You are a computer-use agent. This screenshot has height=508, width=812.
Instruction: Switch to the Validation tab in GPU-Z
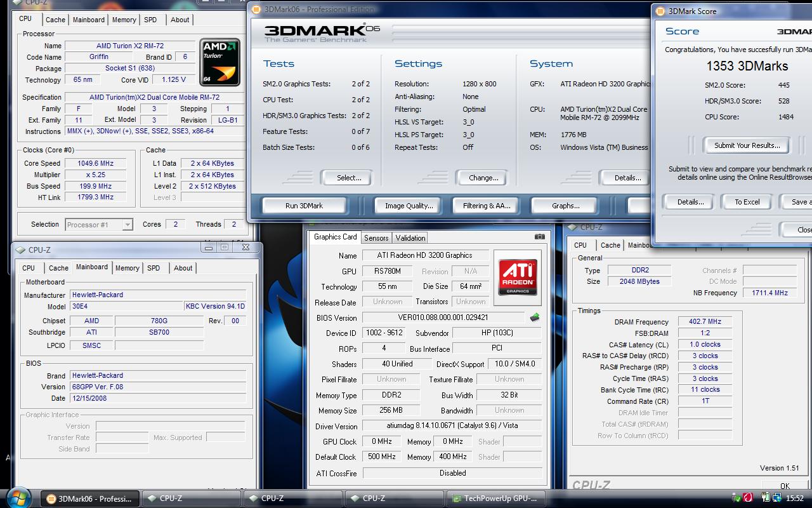pos(410,237)
